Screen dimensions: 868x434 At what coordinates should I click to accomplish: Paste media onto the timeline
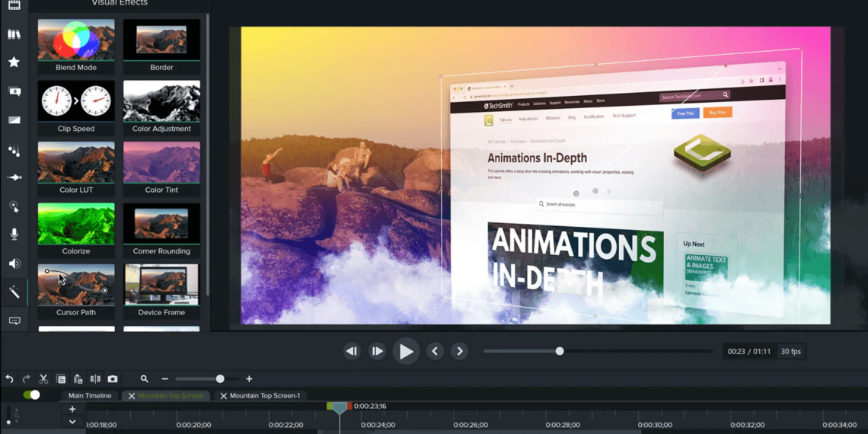pyautogui.click(x=78, y=379)
